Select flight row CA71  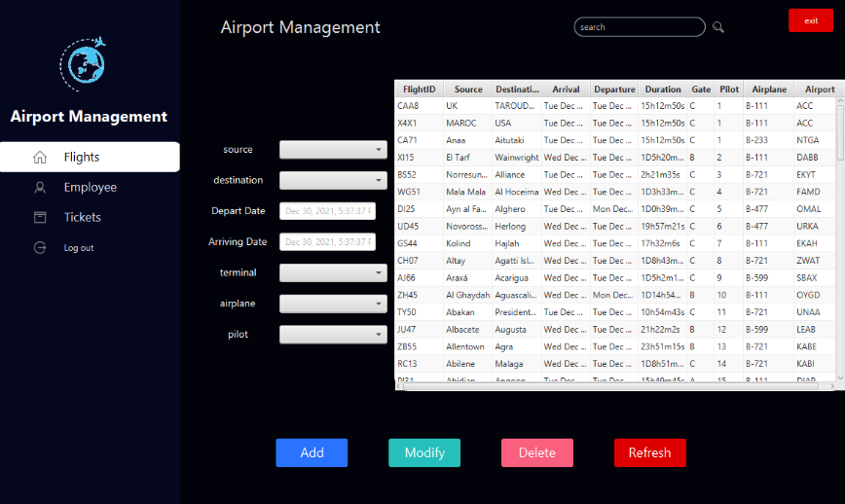tap(615, 140)
